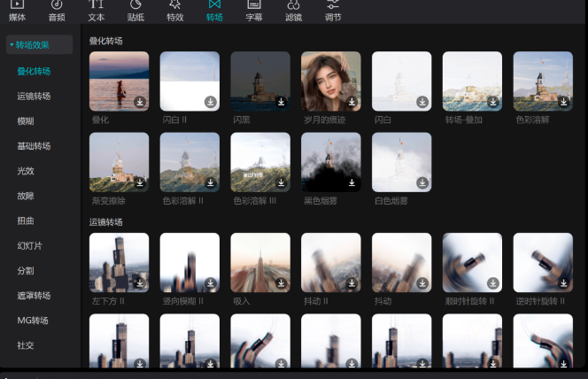
Task: Select 社交 category in the sidebar
Action: pyautogui.click(x=26, y=345)
